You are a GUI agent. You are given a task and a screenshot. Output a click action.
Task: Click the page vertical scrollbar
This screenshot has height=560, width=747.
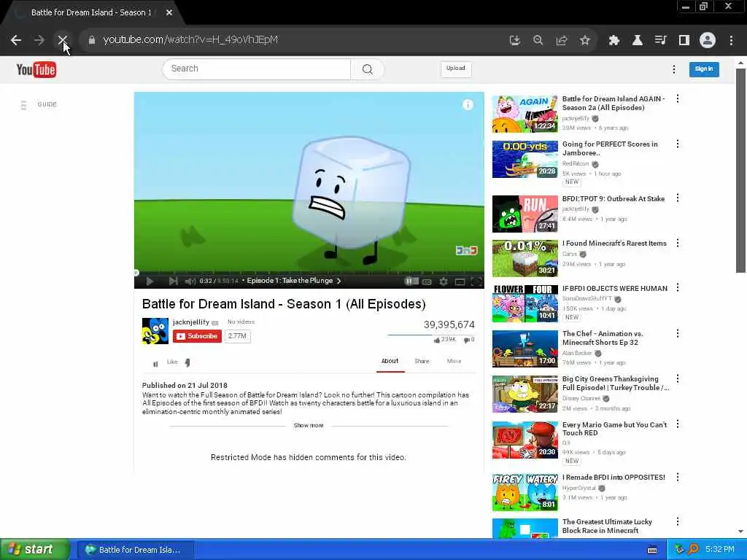pos(740,171)
